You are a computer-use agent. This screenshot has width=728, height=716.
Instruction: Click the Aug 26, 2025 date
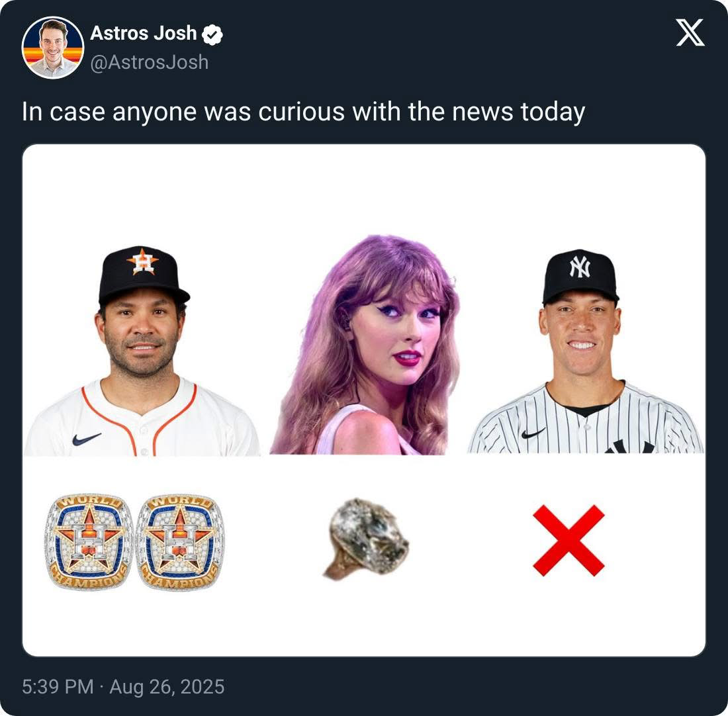[x=167, y=687]
